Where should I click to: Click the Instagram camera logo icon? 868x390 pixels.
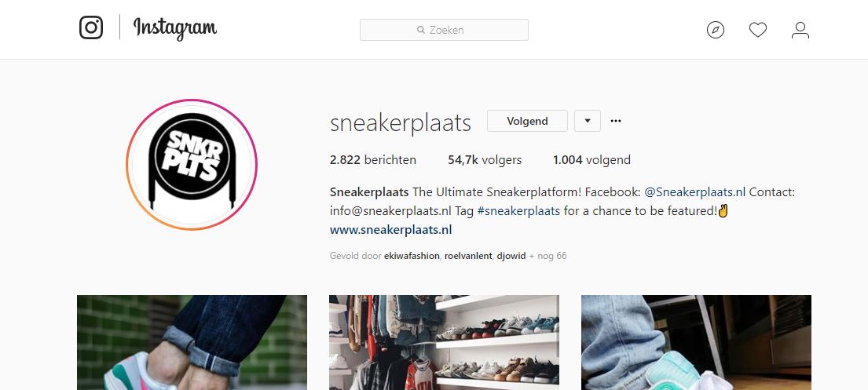[91, 27]
